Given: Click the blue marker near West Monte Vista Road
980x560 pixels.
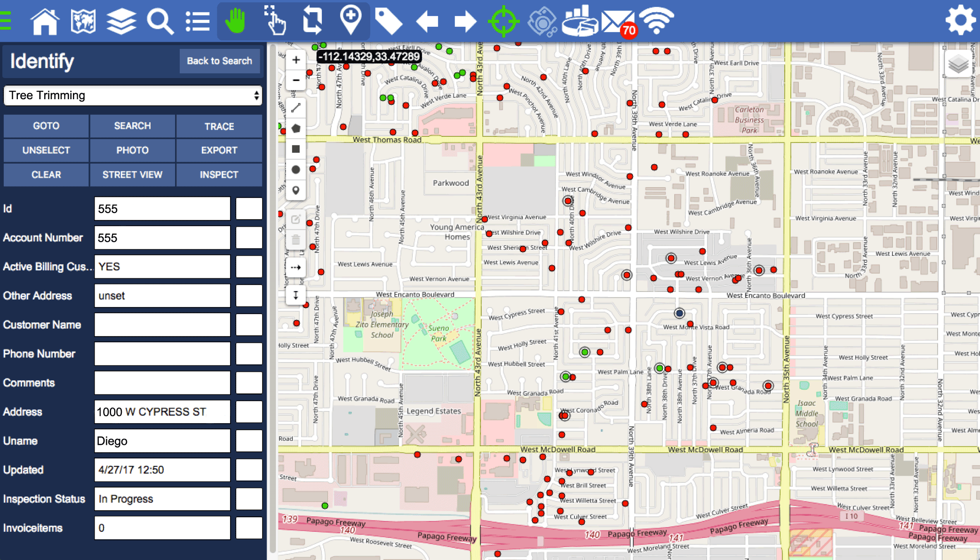Looking at the screenshot, I should coord(679,313).
